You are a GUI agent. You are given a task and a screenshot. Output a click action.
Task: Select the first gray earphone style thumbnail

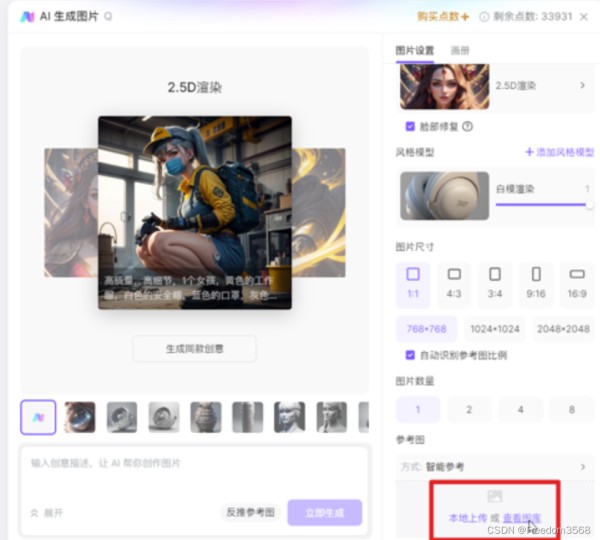[122, 417]
